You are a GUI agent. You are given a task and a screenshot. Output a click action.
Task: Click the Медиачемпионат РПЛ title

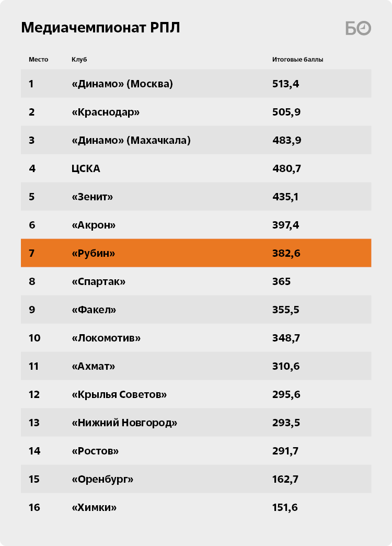[x=100, y=28]
